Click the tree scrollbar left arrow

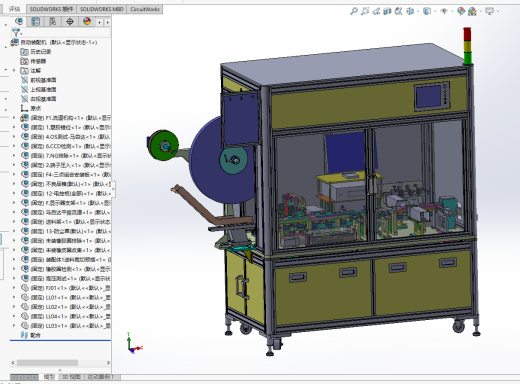[13, 363]
